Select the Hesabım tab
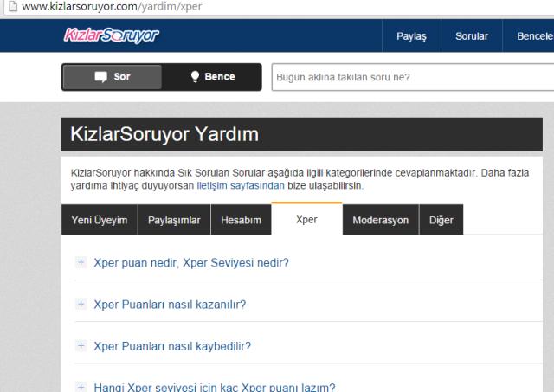Viewport: 554px width, 392px height. 241,220
